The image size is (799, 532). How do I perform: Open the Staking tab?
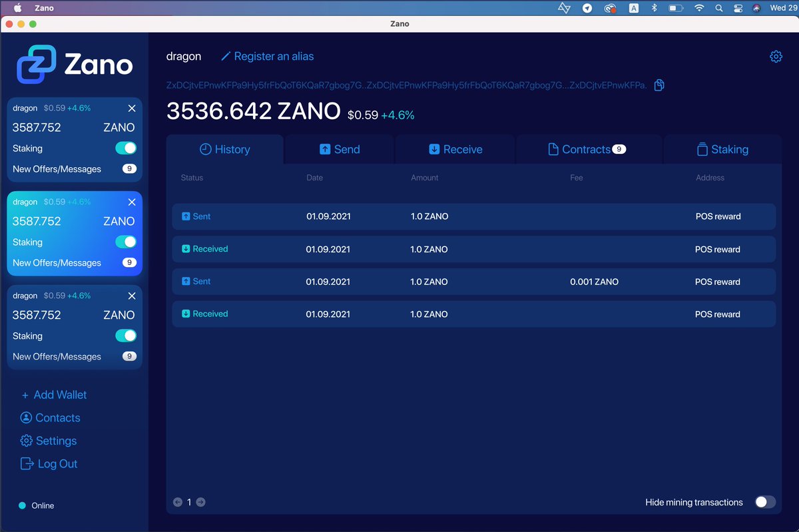(723, 149)
